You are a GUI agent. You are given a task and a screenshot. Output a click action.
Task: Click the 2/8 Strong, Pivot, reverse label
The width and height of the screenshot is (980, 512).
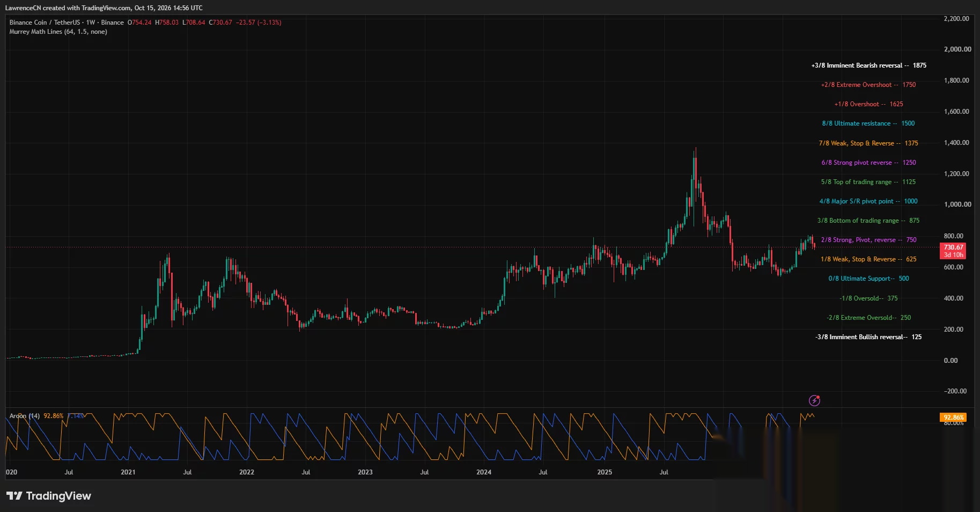[x=868, y=240]
